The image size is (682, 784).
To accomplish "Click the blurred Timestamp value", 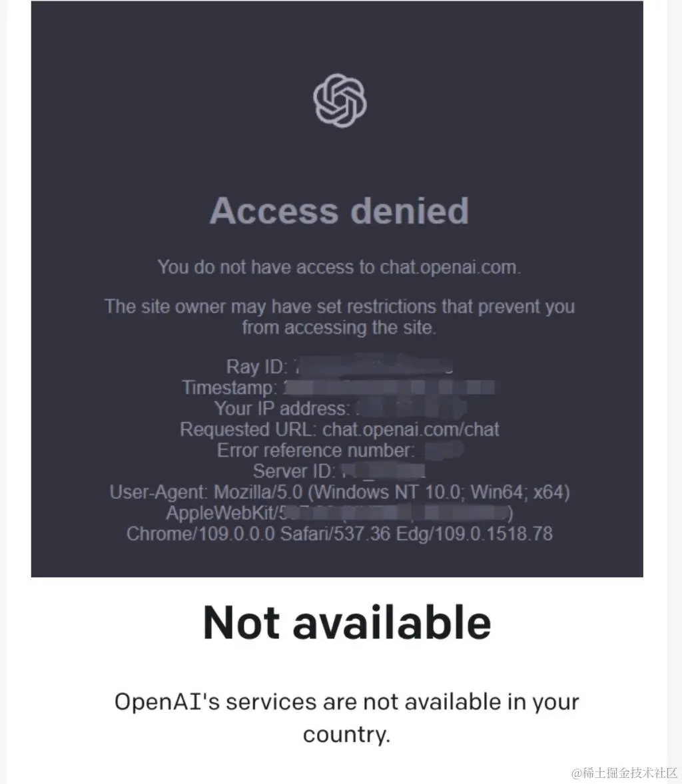I will (389, 387).
